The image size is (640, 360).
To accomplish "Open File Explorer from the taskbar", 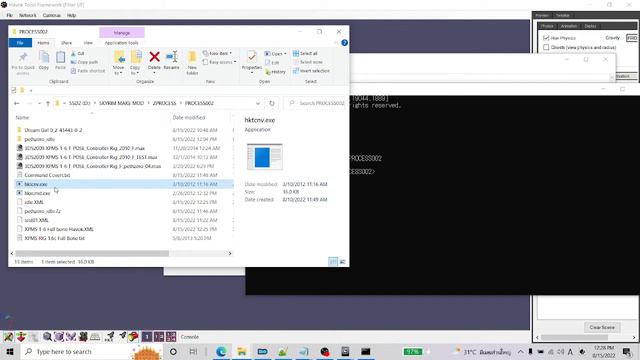I will pyautogui.click(x=242, y=351).
